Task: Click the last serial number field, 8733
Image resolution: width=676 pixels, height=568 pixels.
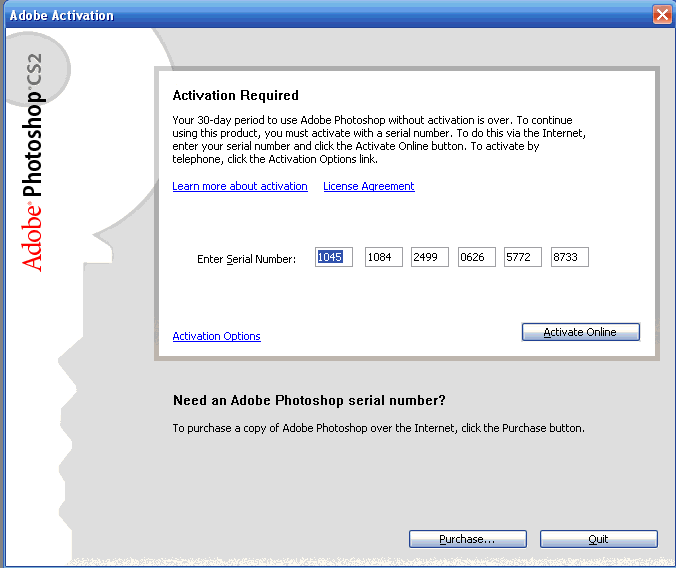Action: pos(570,258)
